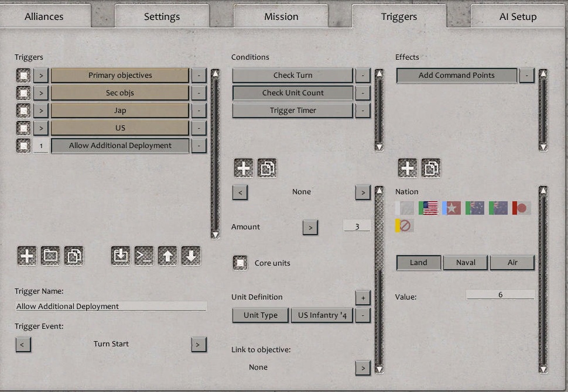This screenshot has width=568, height=392.
Task: Click the Conditions list scrollbar
Action: (x=379, y=110)
